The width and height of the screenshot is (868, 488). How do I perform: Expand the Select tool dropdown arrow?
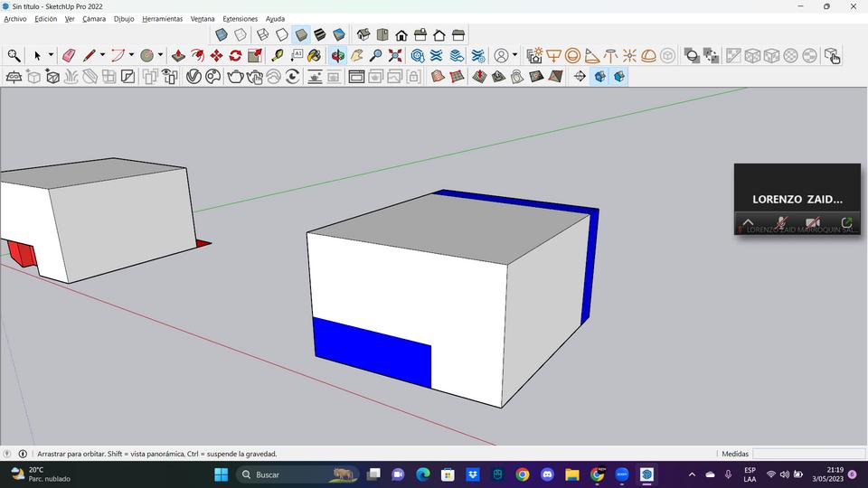[51, 55]
